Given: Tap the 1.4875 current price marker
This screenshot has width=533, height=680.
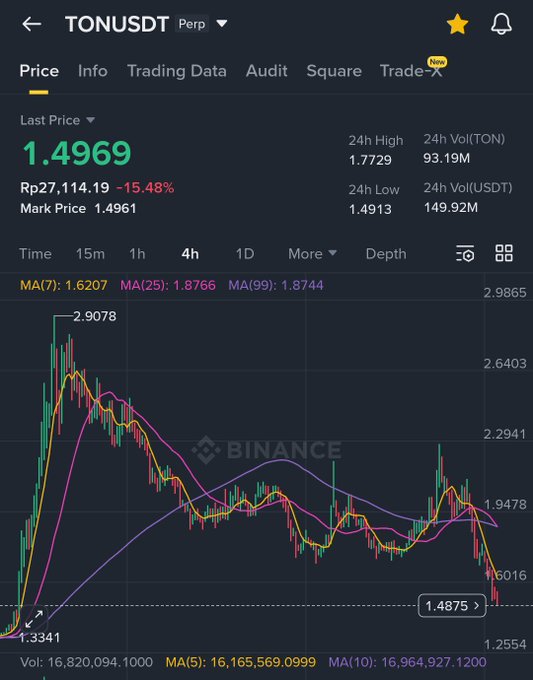Looking at the screenshot, I should click(x=452, y=605).
